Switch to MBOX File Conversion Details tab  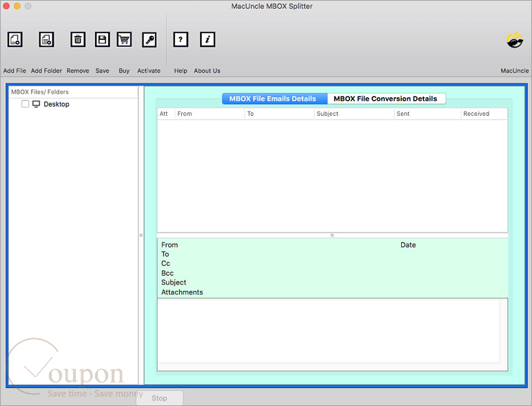pyautogui.click(x=386, y=99)
